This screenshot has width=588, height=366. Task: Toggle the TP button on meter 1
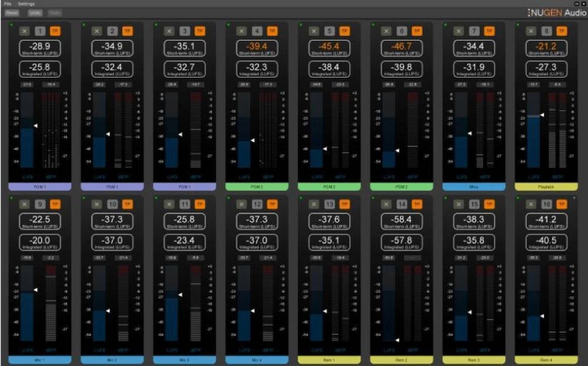55,31
